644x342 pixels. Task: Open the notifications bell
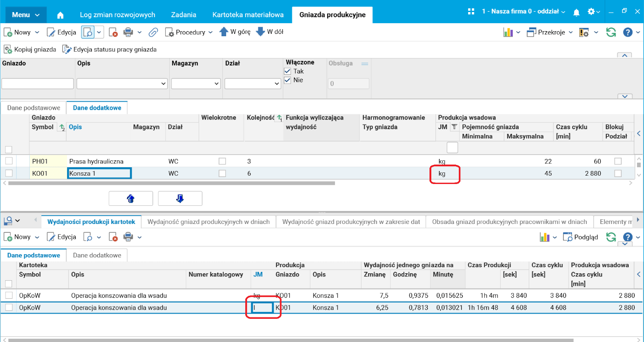[x=577, y=12]
